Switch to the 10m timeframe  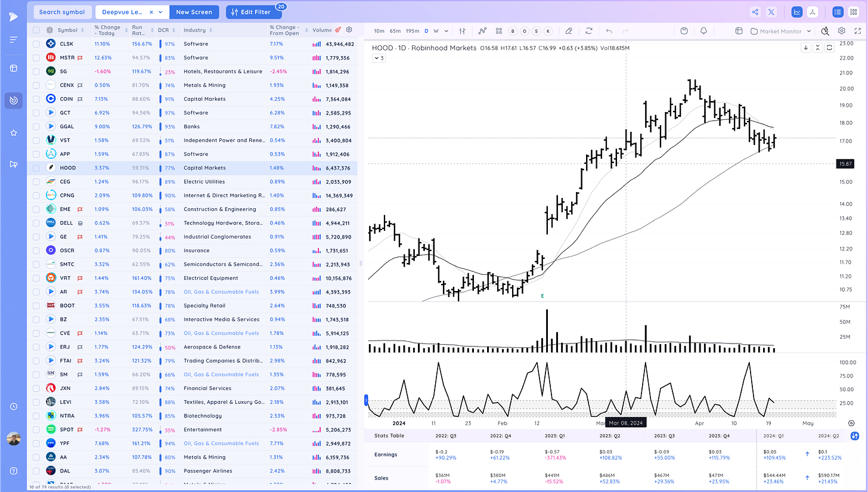tap(379, 31)
